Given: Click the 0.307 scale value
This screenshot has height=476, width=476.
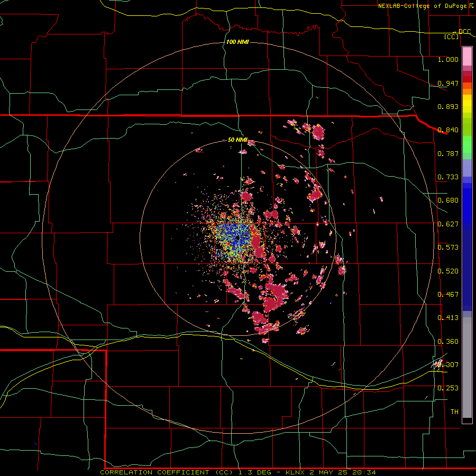Looking at the screenshot, I should [448, 365].
